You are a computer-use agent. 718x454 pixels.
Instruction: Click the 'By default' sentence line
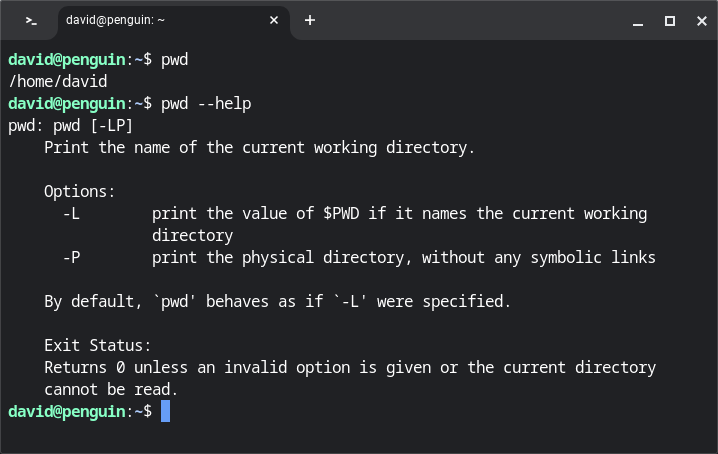[x=277, y=301]
